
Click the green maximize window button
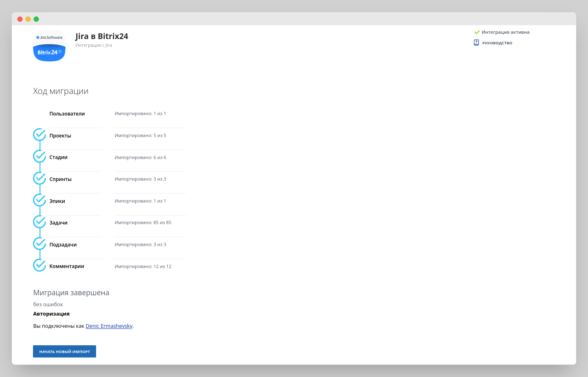[x=36, y=19]
